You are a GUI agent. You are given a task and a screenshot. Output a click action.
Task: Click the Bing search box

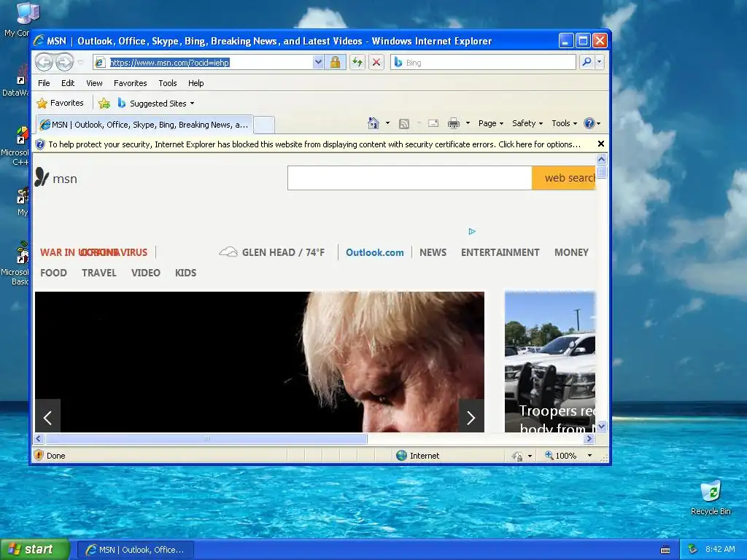[x=483, y=63]
